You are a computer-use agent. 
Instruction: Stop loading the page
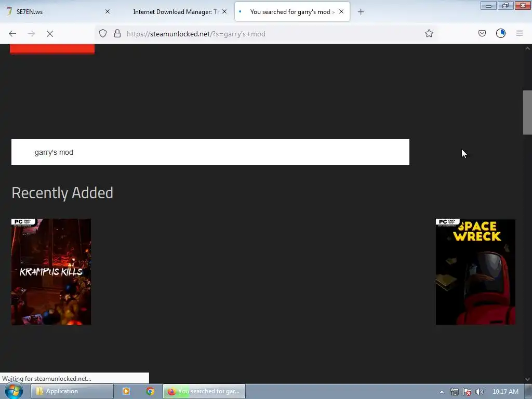point(50,34)
